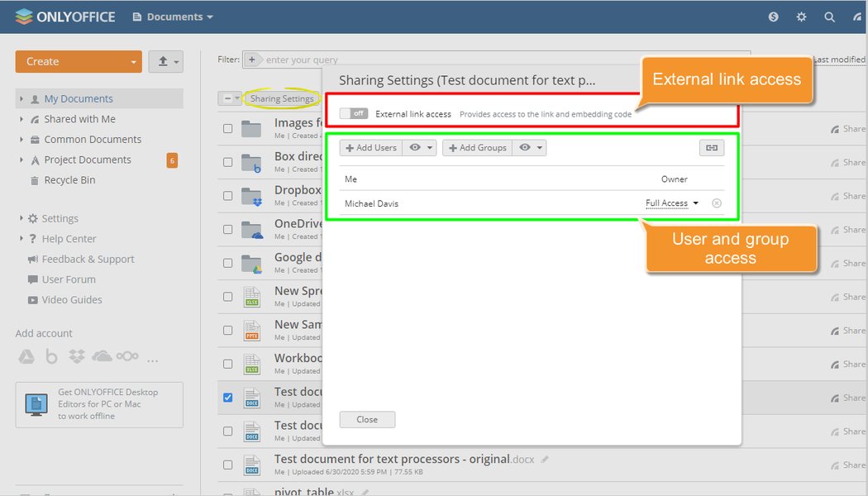Uncheck the selected Test document checkbox
The width and height of the screenshot is (868, 496).
point(227,398)
